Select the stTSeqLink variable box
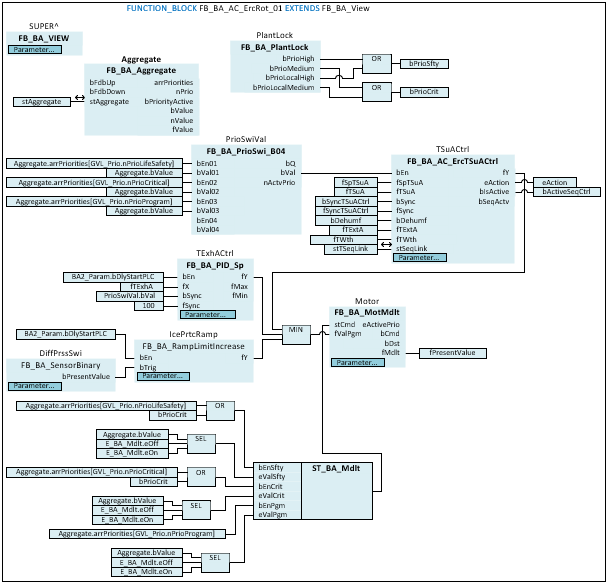The width and height of the screenshot is (609, 584). pyautogui.click(x=351, y=249)
